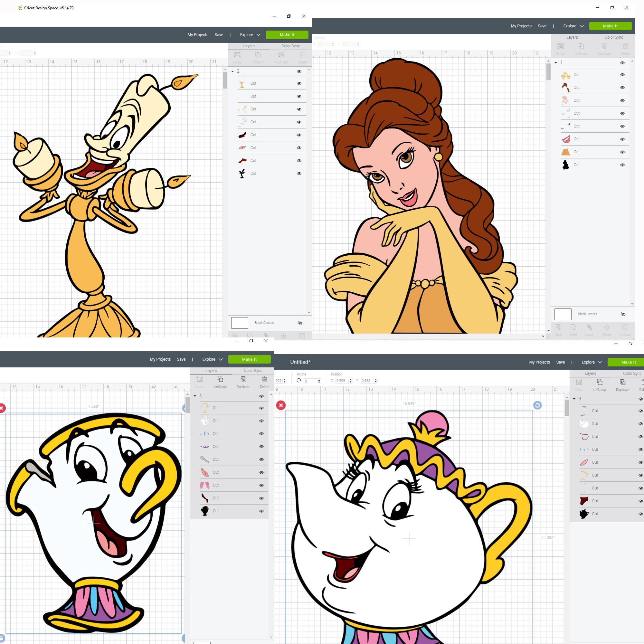The height and width of the screenshot is (644, 644).
Task: Lumiere window: collapse layer group 2 arrow
Action: pyautogui.click(x=232, y=71)
